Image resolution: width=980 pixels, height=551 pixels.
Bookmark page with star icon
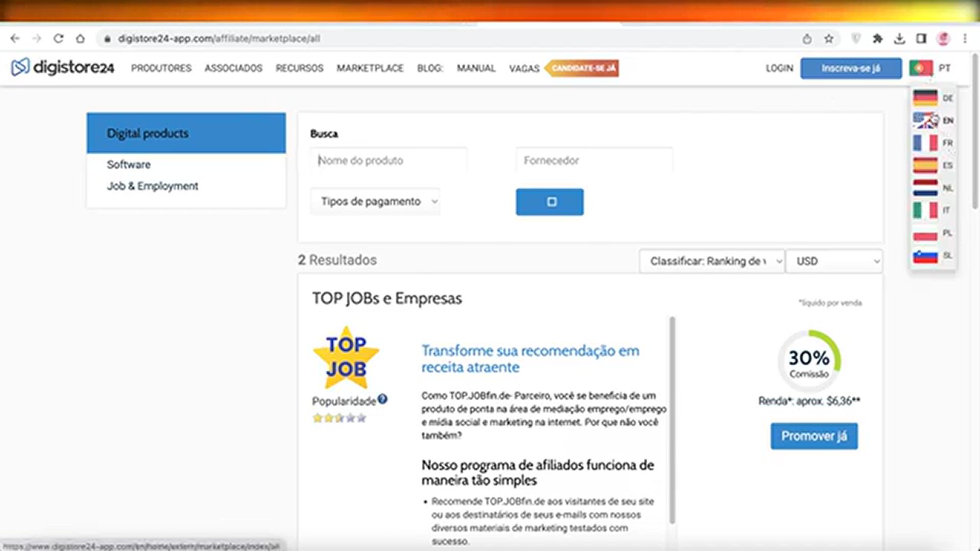click(x=829, y=39)
